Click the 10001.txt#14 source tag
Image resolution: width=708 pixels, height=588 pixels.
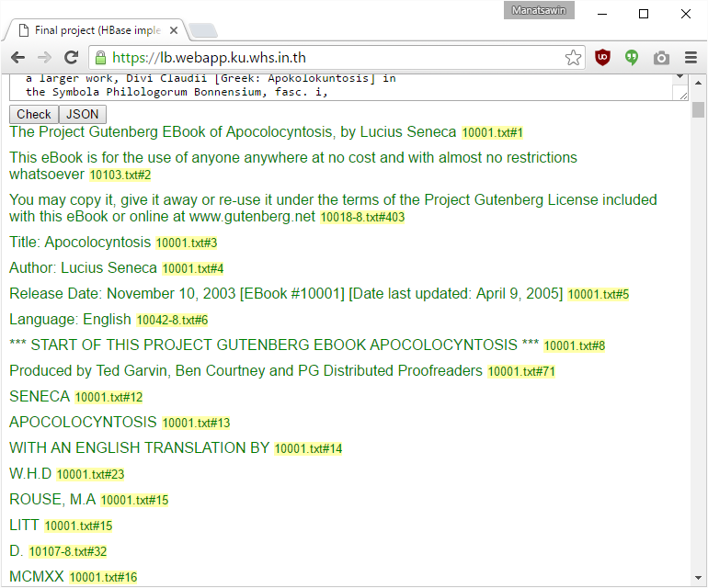(x=308, y=449)
